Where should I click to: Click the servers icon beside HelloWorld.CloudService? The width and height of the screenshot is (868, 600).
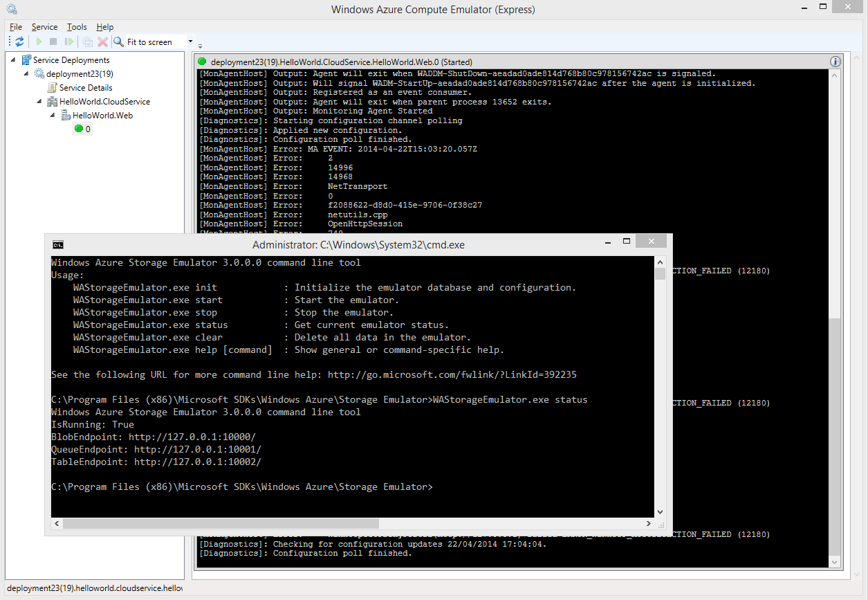(x=53, y=102)
